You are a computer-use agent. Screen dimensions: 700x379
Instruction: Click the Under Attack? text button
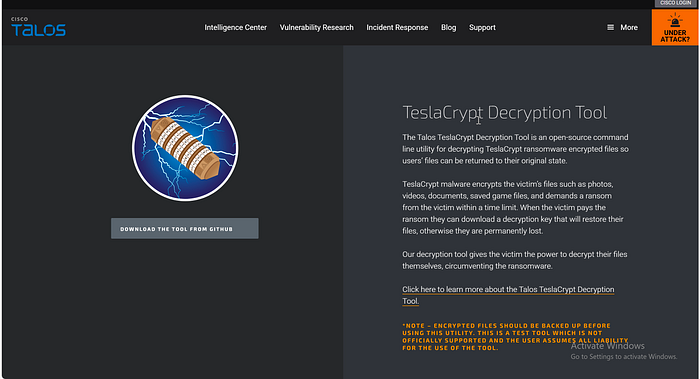[675, 36]
